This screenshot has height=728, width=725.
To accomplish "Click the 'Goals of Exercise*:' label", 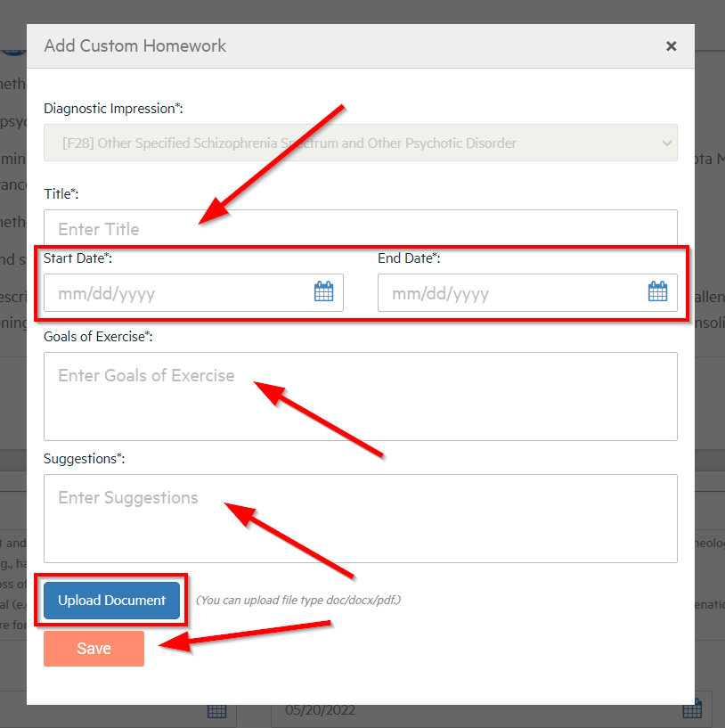I will (x=98, y=337).
